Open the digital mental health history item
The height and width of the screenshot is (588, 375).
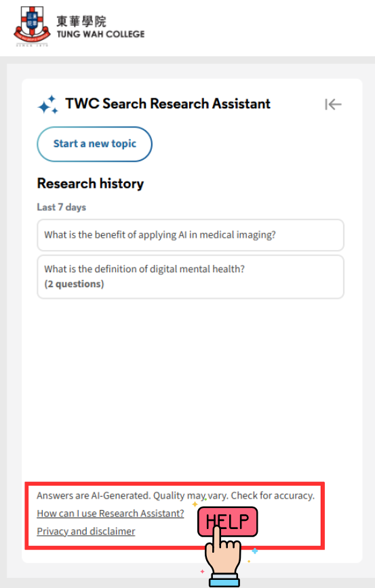(x=191, y=277)
